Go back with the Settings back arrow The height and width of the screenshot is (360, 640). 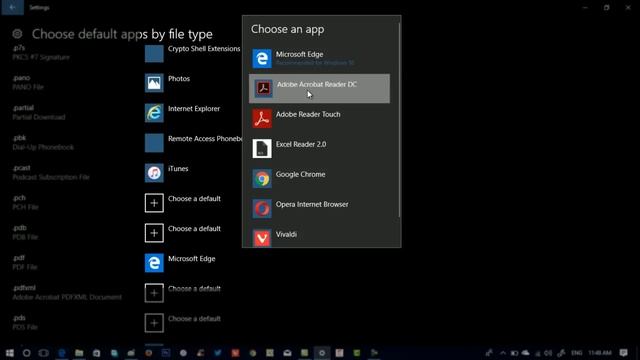(12, 7)
